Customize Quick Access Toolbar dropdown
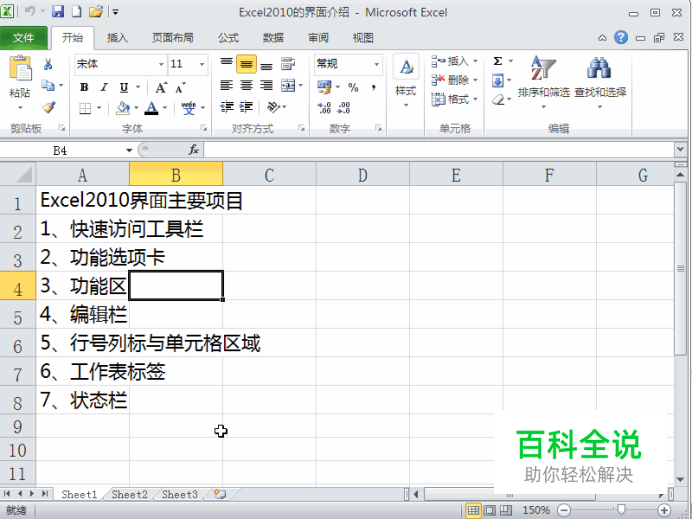 point(116,12)
